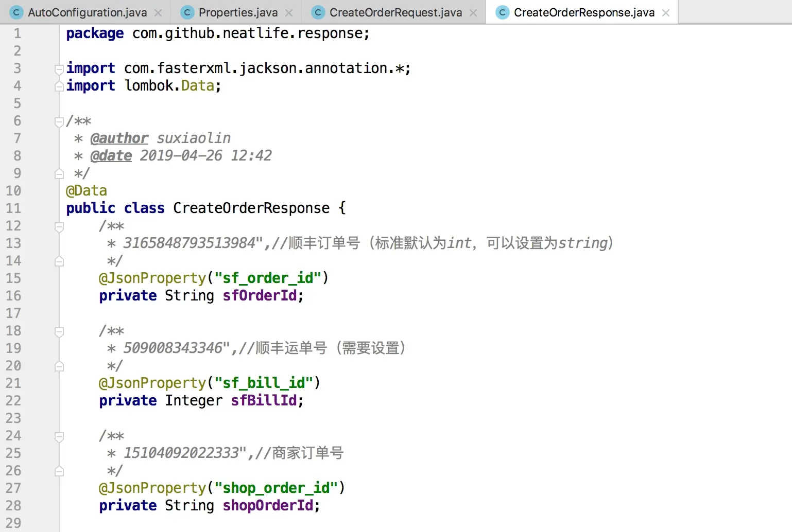
Task: Click the author name suxiaolin
Action: (x=194, y=138)
